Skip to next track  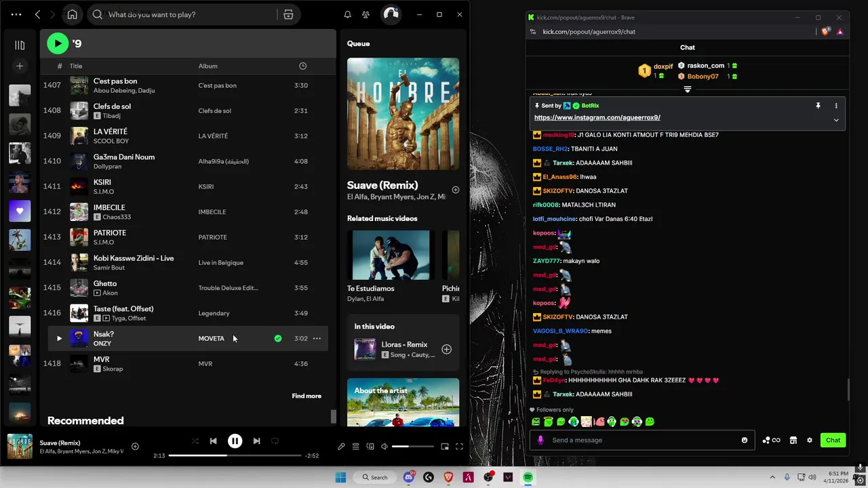pyautogui.click(x=256, y=441)
